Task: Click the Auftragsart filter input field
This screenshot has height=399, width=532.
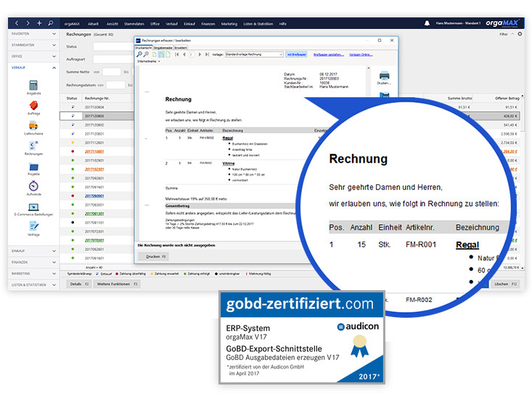Action: 113,59
